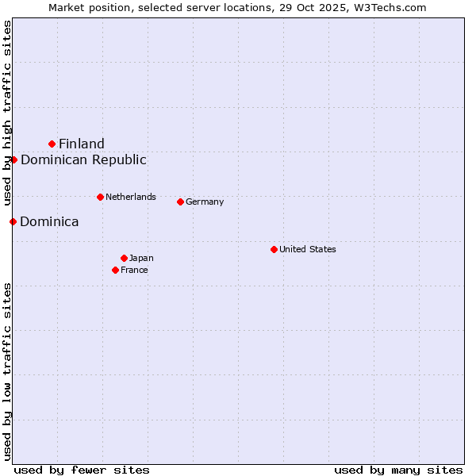Click the Germany text label

[x=205, y=202]
